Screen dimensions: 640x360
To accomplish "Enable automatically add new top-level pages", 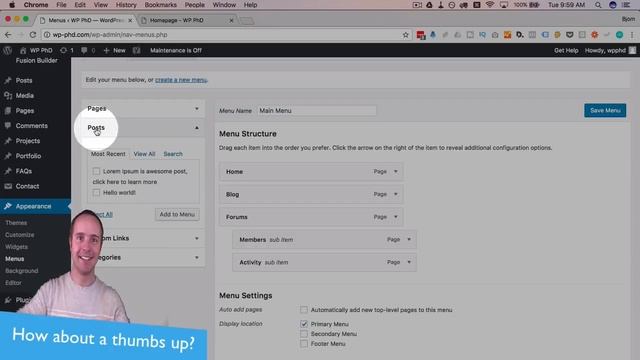I will [304, 310].
